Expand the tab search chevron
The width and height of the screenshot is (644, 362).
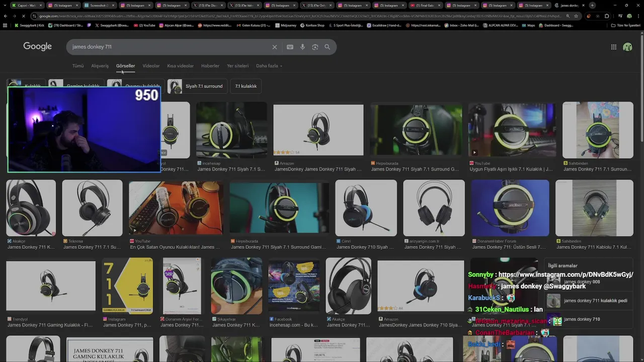click(5, 5)
